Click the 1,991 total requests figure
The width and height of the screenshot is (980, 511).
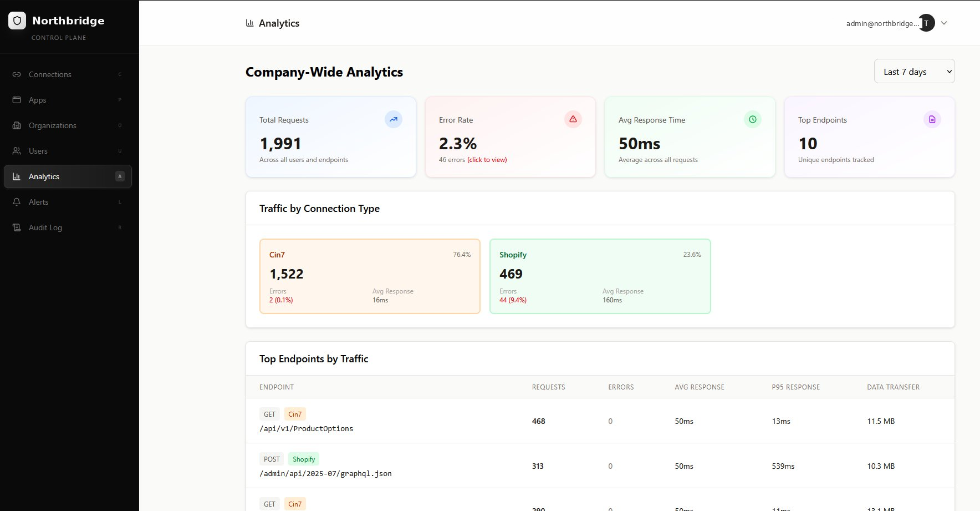[x=280, y=144]
